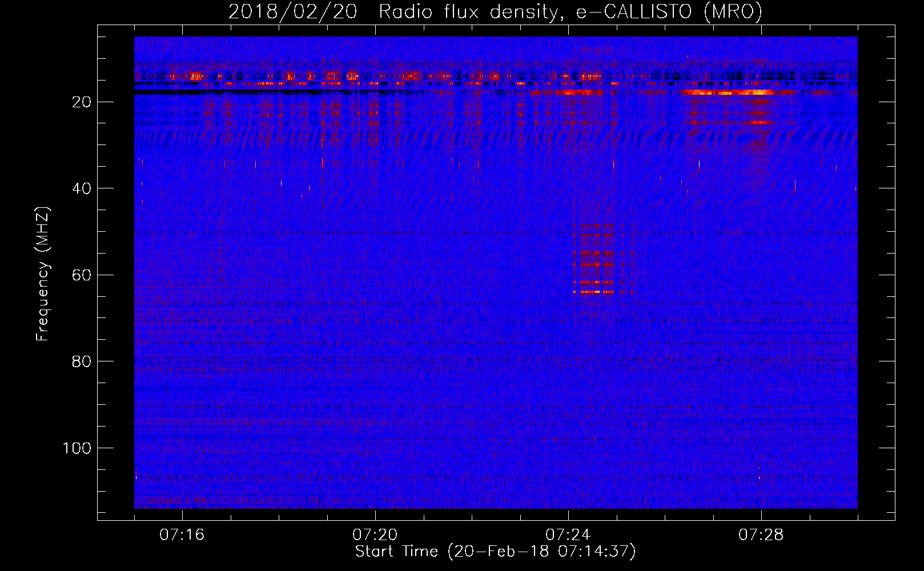Click the 07:28 time tick label
Screen dimensions: 924x571
(761, 535)
